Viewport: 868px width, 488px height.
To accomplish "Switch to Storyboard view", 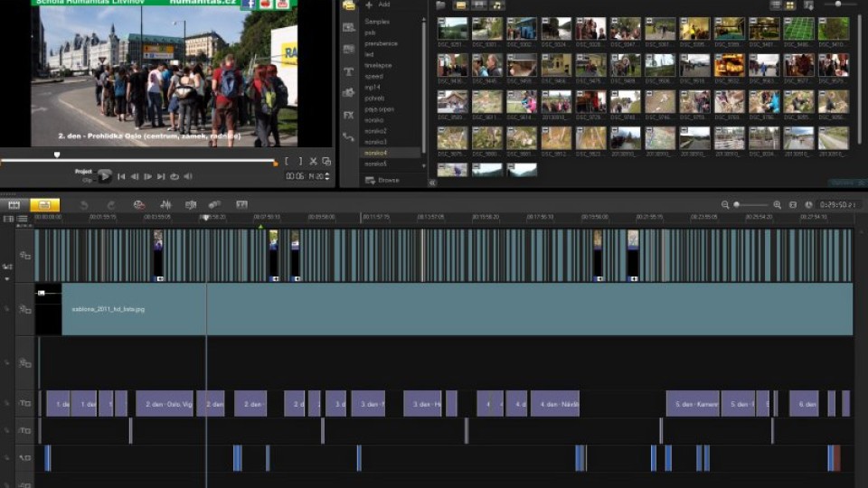I will coord(14,205).
